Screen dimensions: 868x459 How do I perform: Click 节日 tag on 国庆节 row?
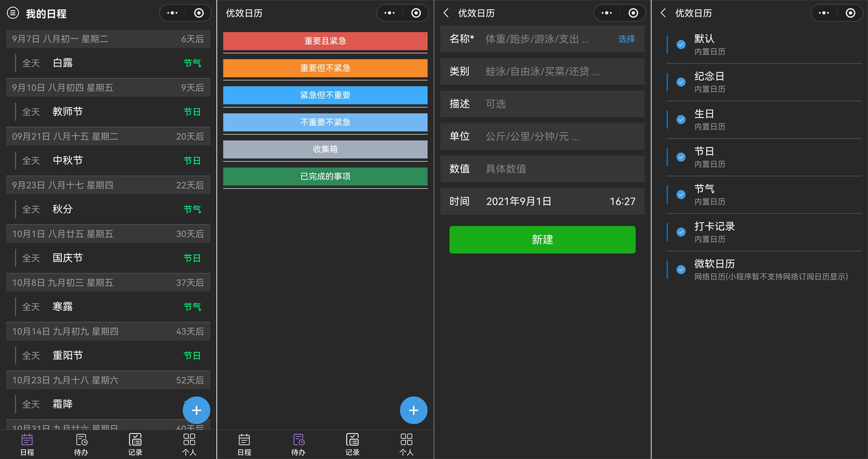pyautogui.click(x=192, y=258)
